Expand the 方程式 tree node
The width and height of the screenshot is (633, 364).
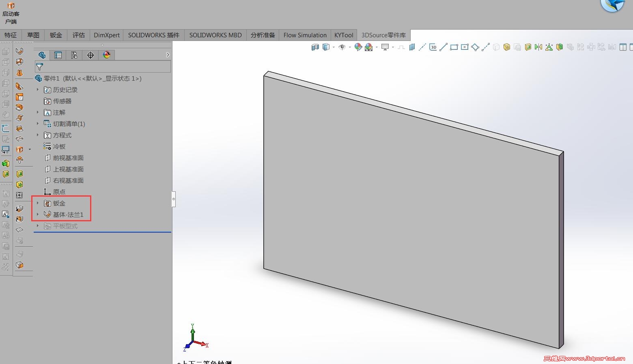38,135
